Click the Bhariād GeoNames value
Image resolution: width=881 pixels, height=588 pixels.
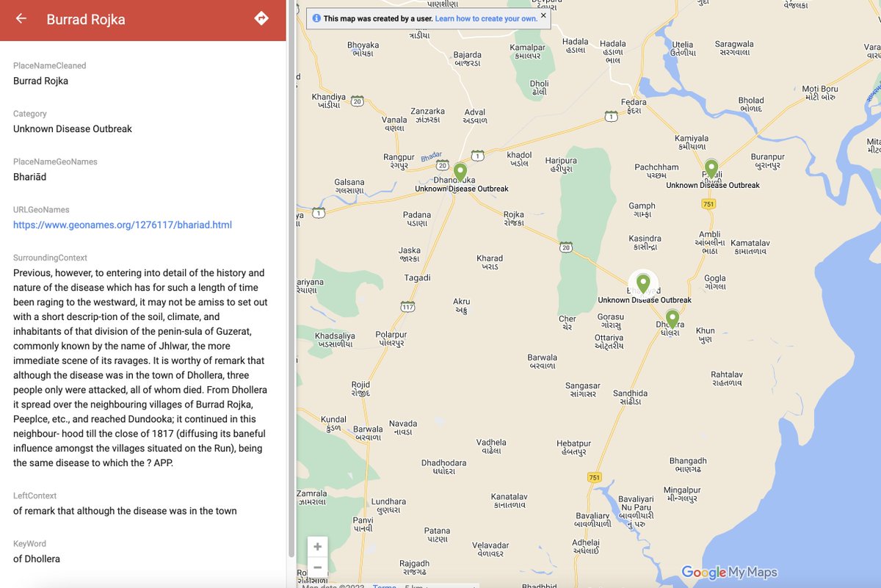click(x=30, y=176)
